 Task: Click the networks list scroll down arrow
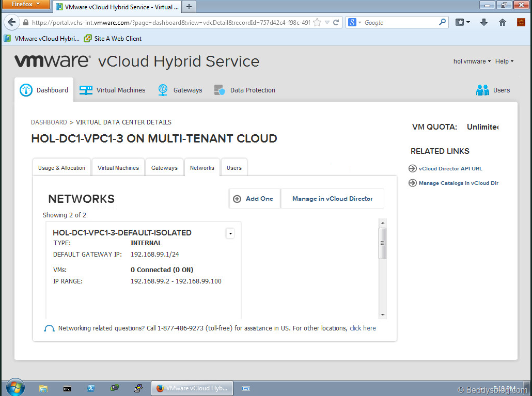point(382,314)
